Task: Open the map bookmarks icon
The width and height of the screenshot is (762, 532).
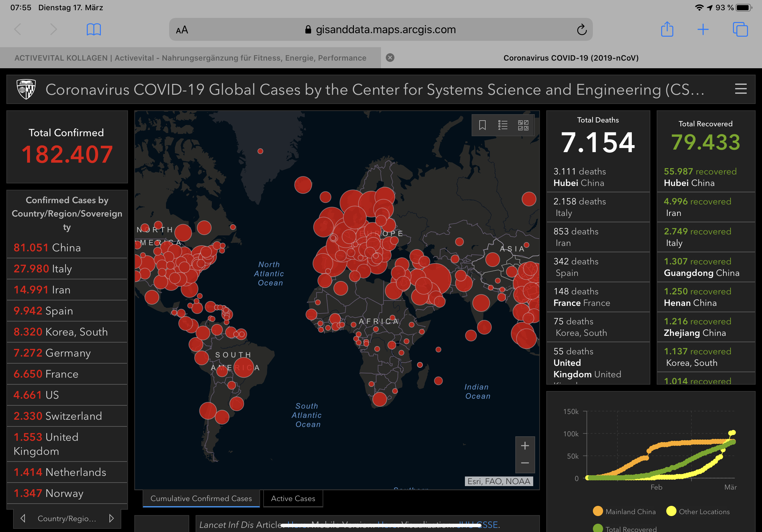Action: point(482,125)
